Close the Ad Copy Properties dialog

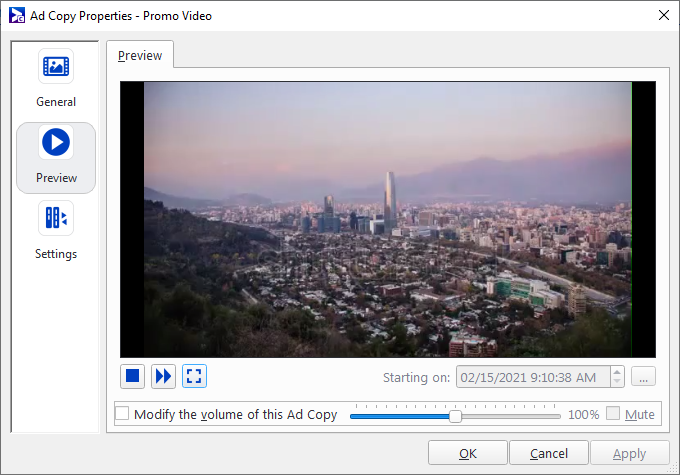click(x=664, y=16)
